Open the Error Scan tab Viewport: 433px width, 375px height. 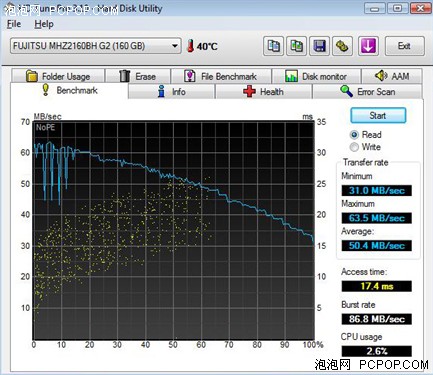point(367,92)
